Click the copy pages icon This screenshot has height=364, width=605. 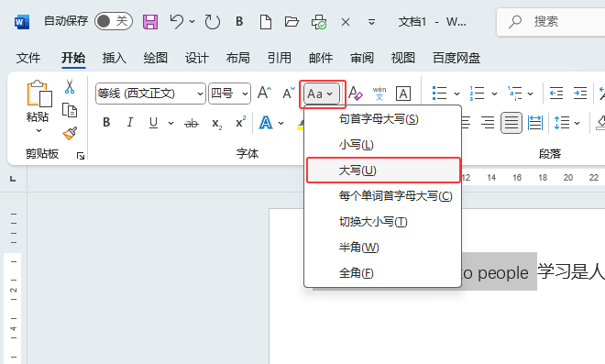[70, 110]
